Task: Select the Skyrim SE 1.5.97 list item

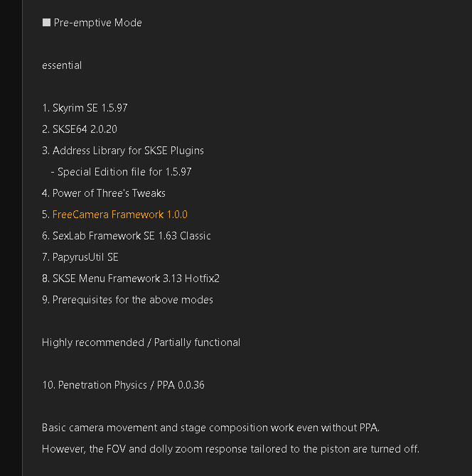Action: point(85,108)
